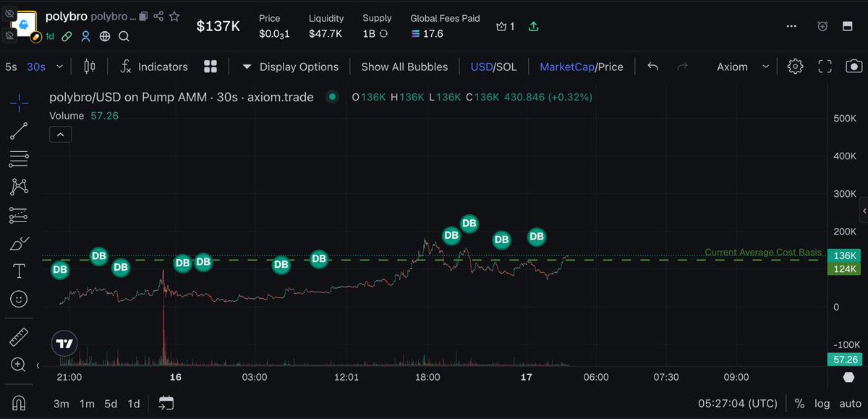This screenshot has height=419, width=868.
Task: Click the Current Average Cost Basis label
Action: [763, 253]
